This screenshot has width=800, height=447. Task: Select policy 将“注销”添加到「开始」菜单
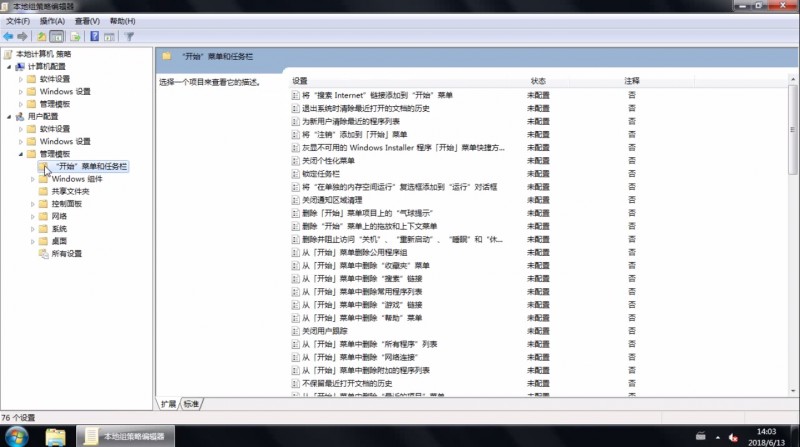pyautogui.click(x=355, y=135)
